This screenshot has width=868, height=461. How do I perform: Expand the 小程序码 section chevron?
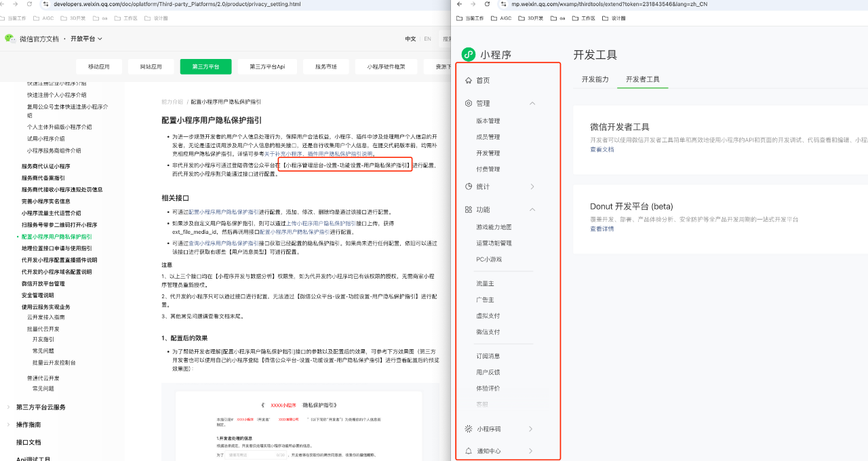tap(531, 428)
